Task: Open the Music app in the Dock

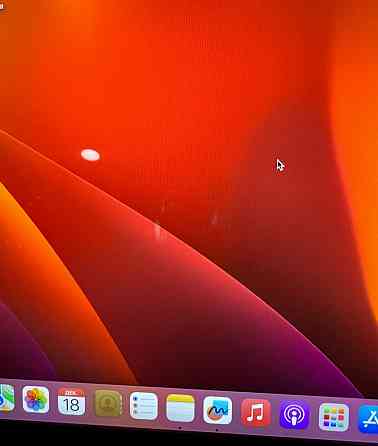Action: coord(256,413)
